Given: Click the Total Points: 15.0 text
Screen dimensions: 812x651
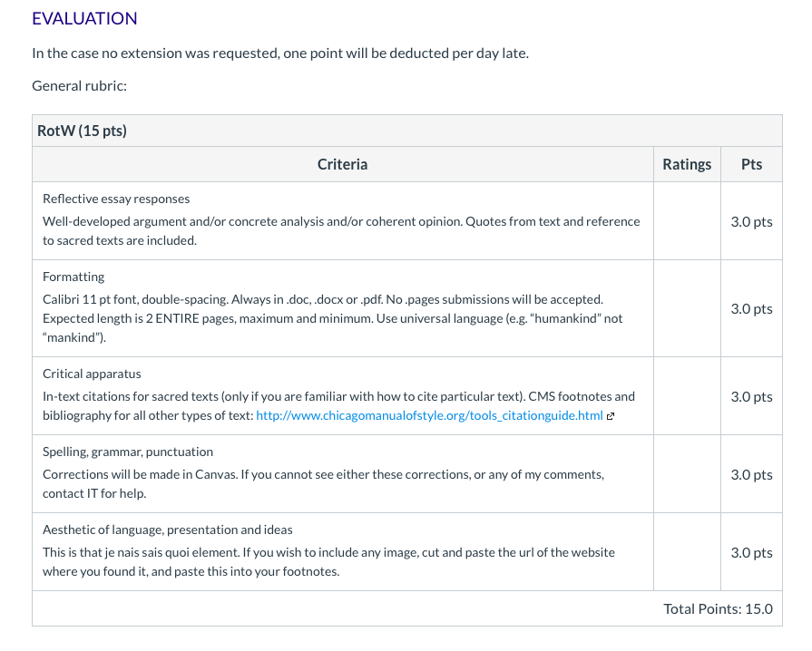Looking at the screenshot, I should coord(718,608).
